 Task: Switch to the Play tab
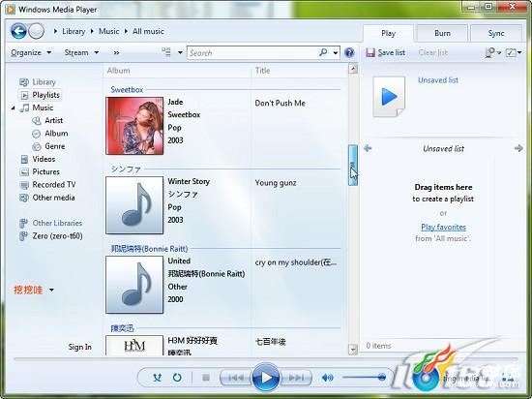coord(388,33)
